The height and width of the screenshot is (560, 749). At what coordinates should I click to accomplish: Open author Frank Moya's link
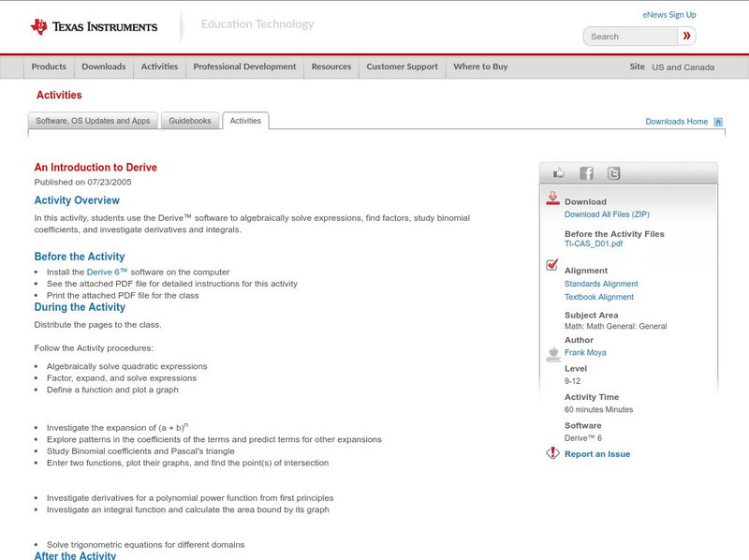coord(585,353)
